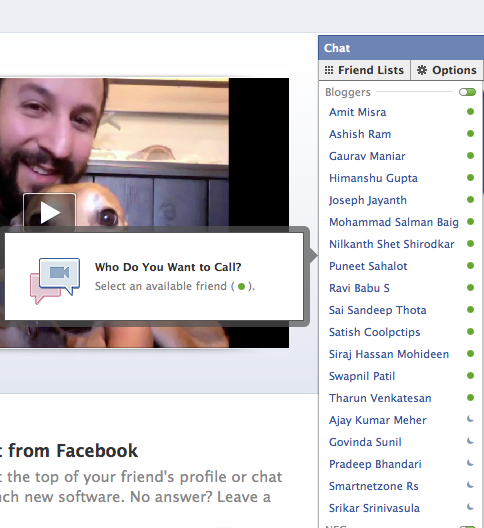Click Joseph Jayanth's online indicator dot
This screenshot has width=484, height=528.
tap(471, 200)
